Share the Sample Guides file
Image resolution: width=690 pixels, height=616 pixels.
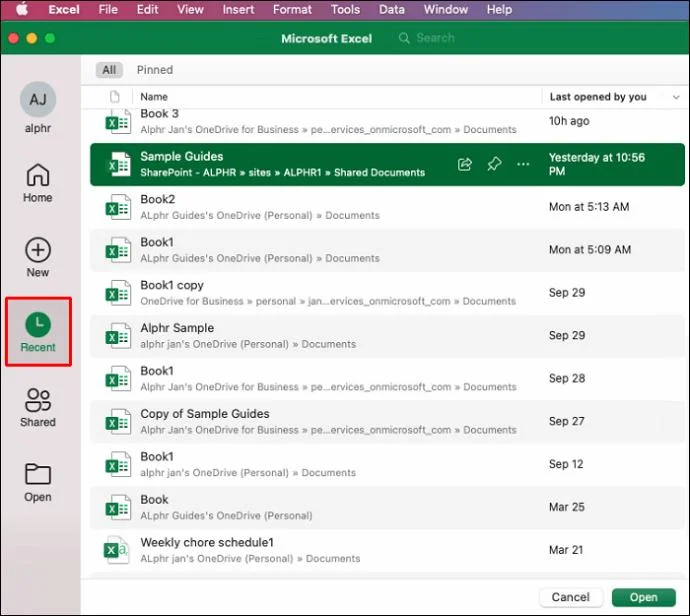pyautogui.click(x=465, y=164)
